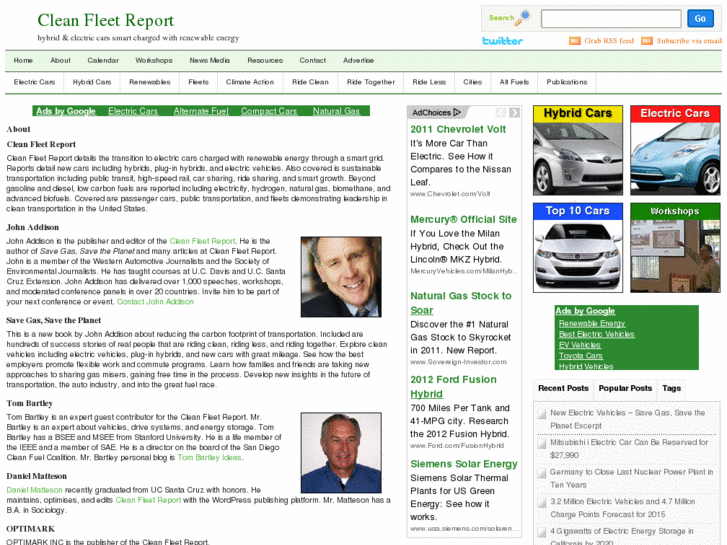Open the 2012 Ford Fusion Hybrid ad
This screenshot has width=727, height=545.
(453, 387)
